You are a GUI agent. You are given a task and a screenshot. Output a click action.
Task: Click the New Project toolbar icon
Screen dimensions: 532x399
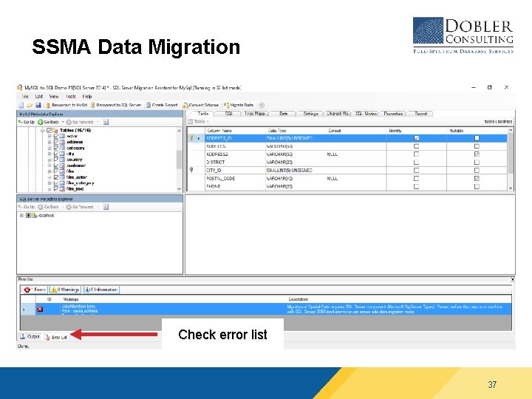click(21, 105)
